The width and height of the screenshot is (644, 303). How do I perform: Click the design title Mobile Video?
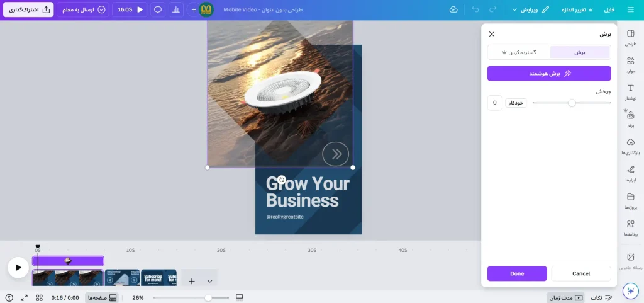pyautogui.click(x=263, y=9)
